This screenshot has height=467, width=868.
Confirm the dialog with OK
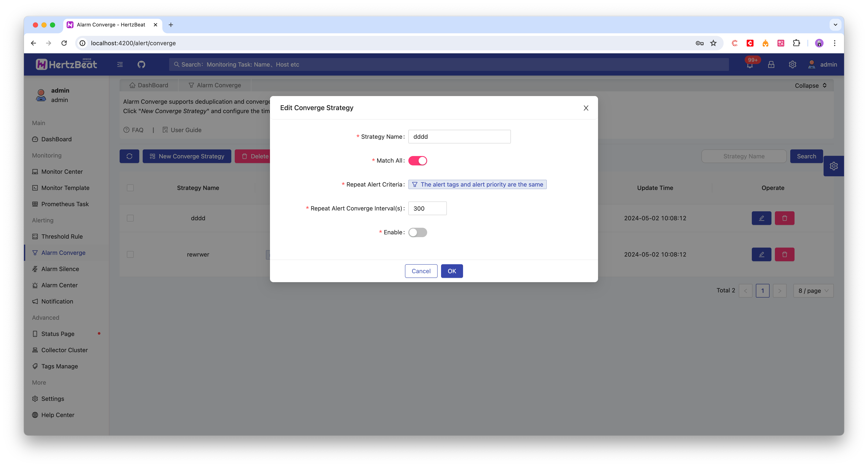452,271
